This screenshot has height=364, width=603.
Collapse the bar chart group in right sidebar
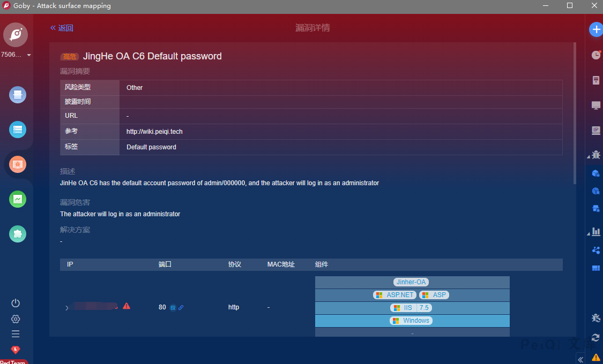pos(589,233)
